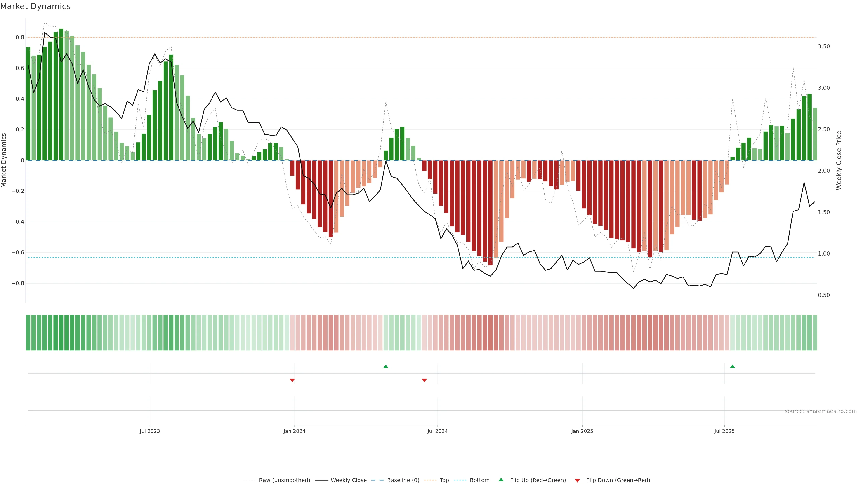Image resolution: width=868 pixels, height=488 pixels.
Task: Click the Jul 2023 axis label
Action: point(150,431)
